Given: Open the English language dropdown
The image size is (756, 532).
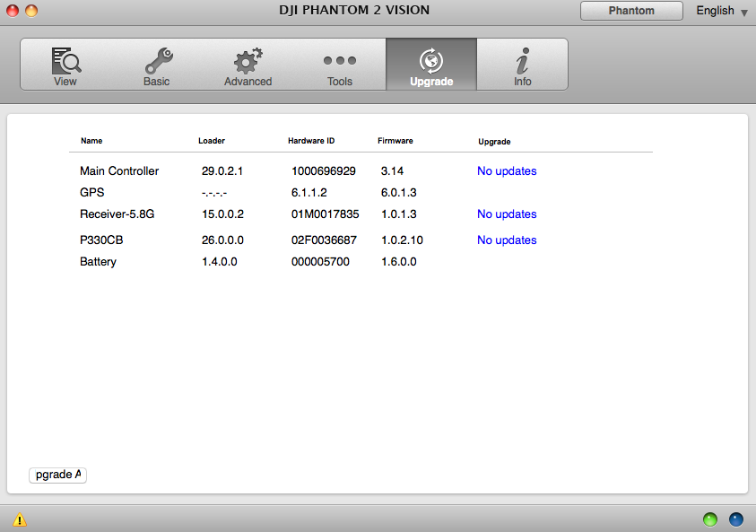Looking at the screenshot, I should (722, 11).
